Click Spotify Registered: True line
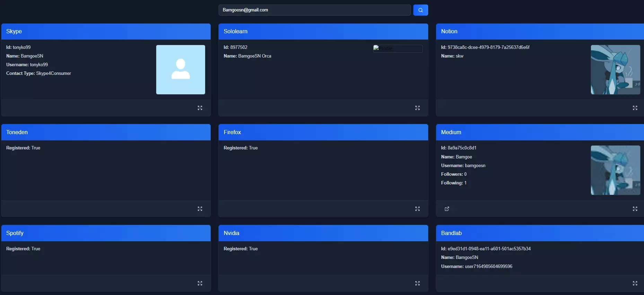This screenshot has width=644, height=295. pyautogui.click(x=23, y=249)
